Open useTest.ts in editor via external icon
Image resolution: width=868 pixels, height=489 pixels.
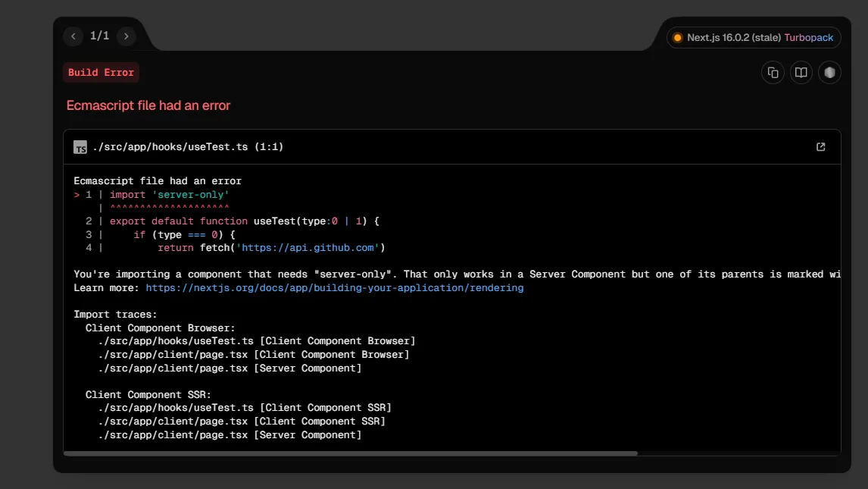click(820, 147)
